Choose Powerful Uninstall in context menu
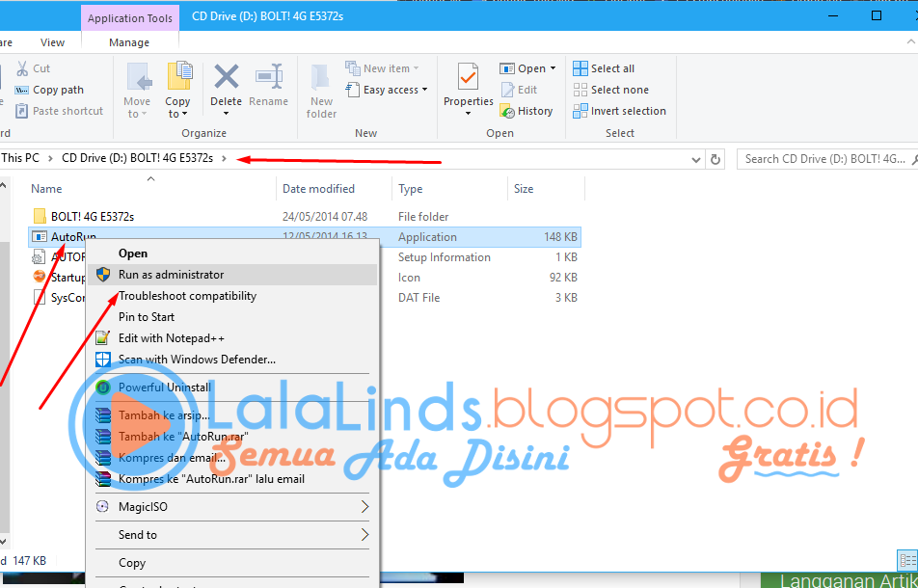 (x=232, y=387)
